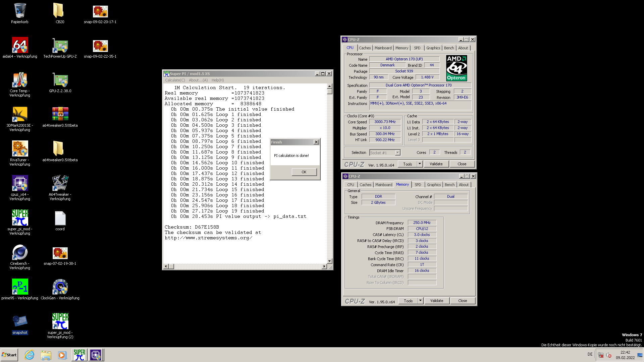Click Validate in lower CPU-Z window

(x=437, y=301)
